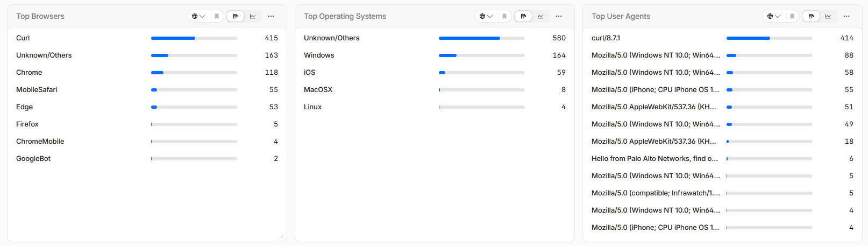
Task: Select Mozilla AppleWebKit agent with count 51
Action: click(722, 107)
